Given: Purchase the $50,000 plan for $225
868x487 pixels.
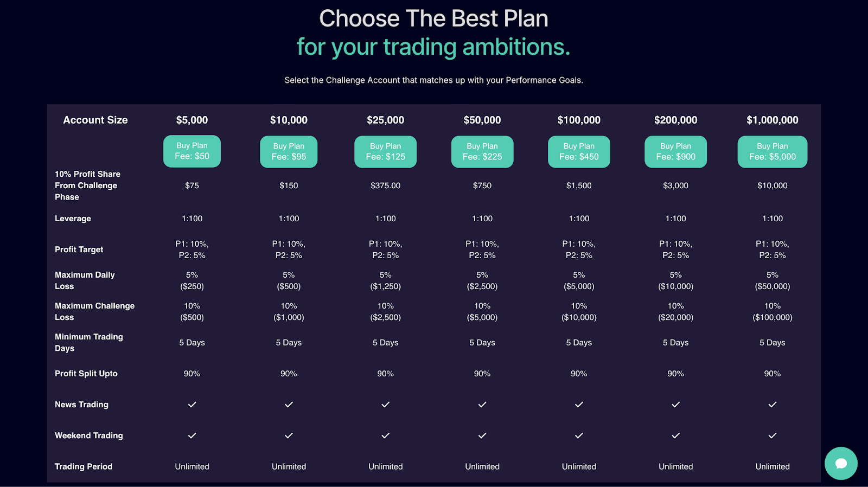Looking at the screenshot, I should (482, 152).
